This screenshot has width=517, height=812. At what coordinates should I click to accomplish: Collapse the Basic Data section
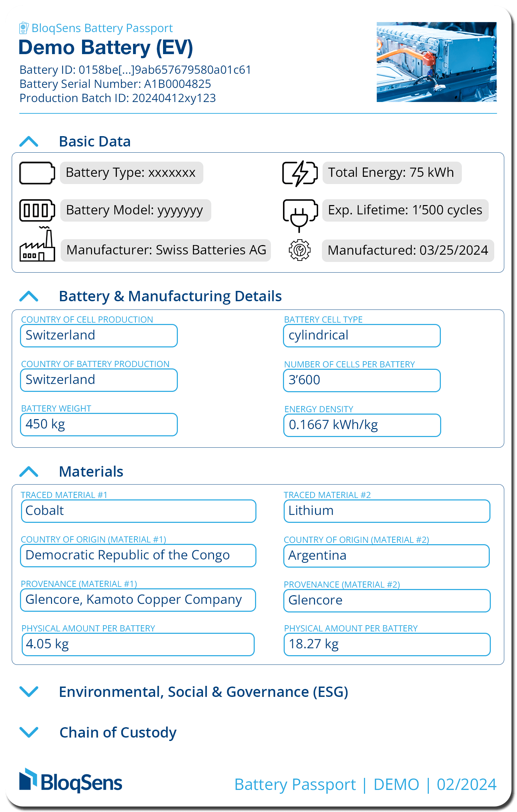click(29, 141)
